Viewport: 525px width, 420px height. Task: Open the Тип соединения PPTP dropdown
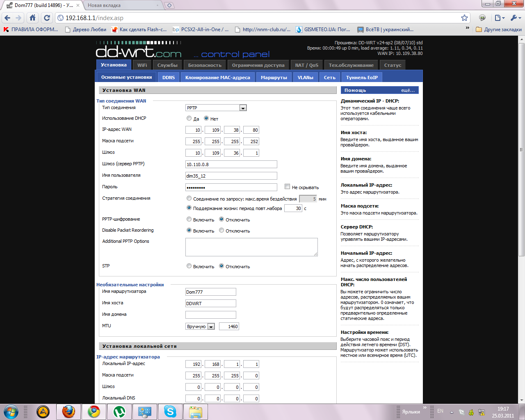(x=216, y=108)
